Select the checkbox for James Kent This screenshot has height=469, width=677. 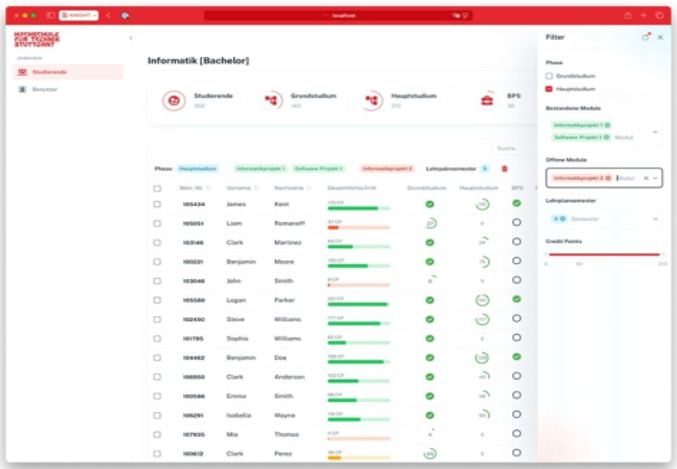(x=157, y=204)
